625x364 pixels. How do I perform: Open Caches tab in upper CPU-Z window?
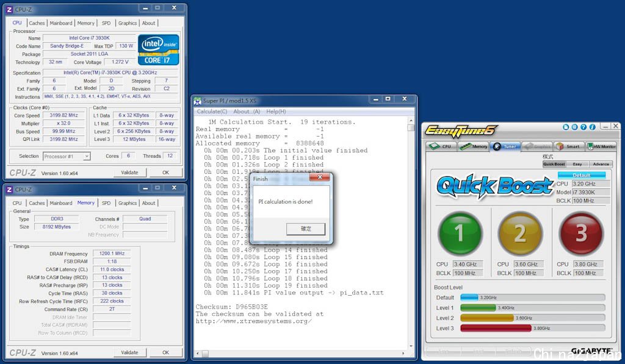pyautogui.click(x=37, y=23)
